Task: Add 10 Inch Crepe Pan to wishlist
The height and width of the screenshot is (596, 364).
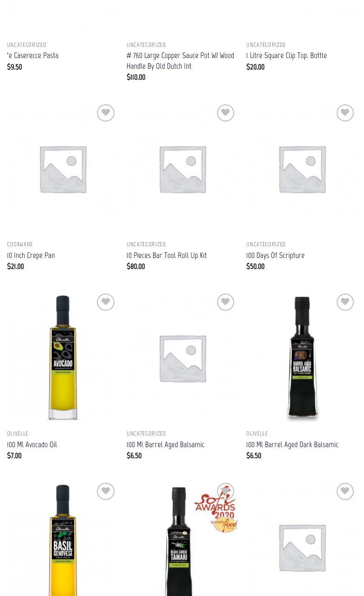Action: coord(106,113)
